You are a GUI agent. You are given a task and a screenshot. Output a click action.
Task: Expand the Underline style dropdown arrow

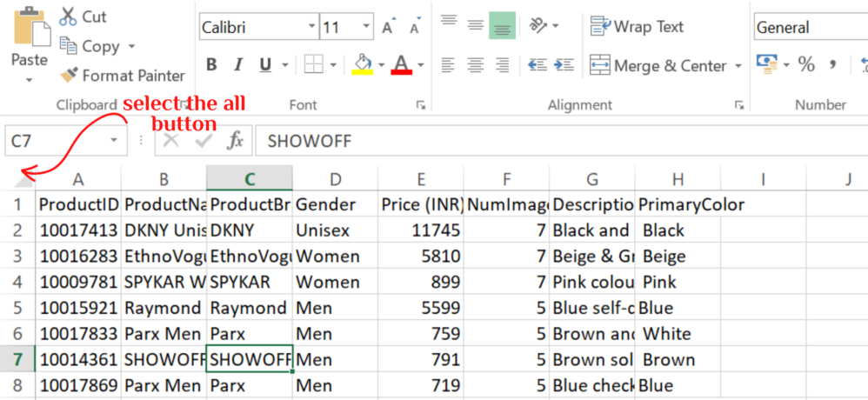(x=285, y=65)
